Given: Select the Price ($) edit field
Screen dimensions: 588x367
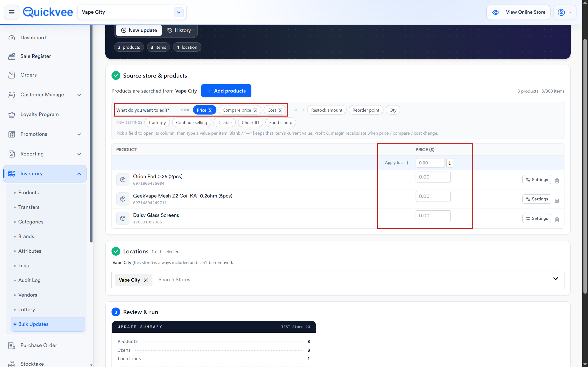Looking at the screenshot, I should tap(205, 110).
